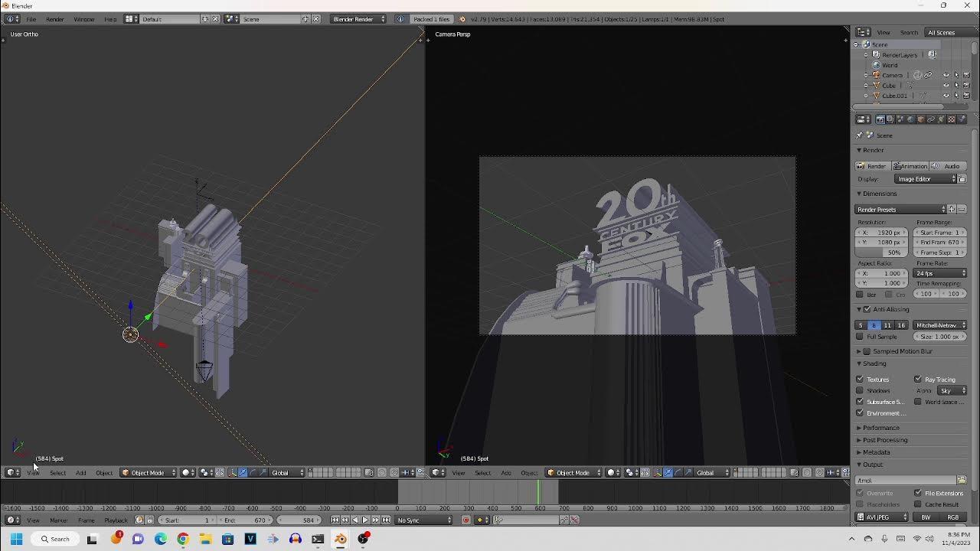Enable Sampled Motion Blur checkbox
Screen dimensions: 980x551
[x=867, y=351]
